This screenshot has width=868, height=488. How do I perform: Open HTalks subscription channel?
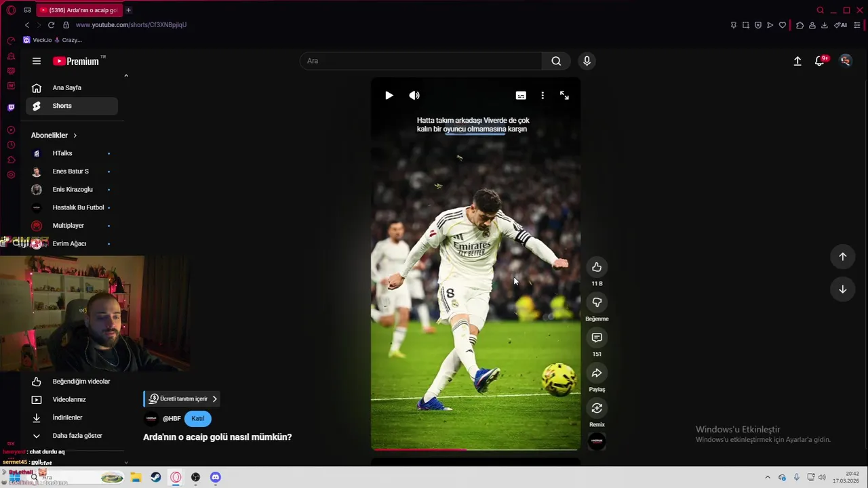(72, 153)
